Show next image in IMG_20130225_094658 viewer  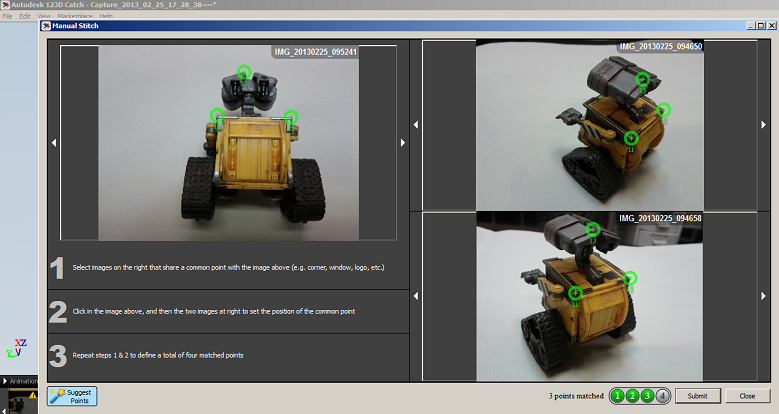(764, 296)
